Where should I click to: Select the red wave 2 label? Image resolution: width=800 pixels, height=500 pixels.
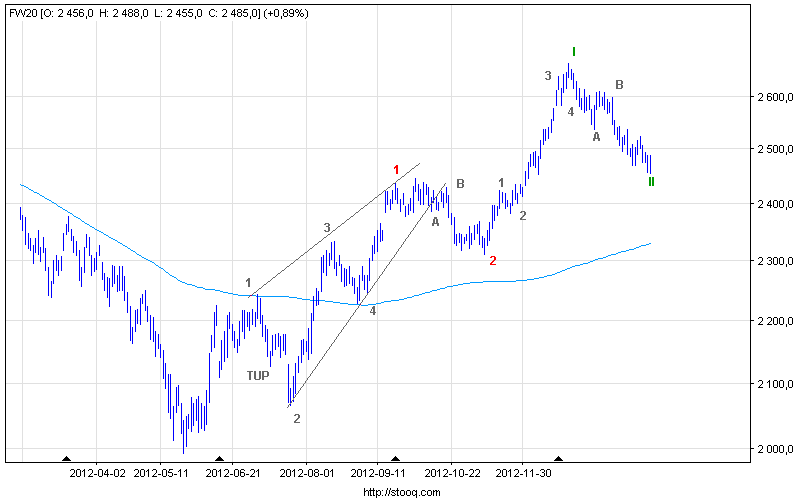pos(493,261)
